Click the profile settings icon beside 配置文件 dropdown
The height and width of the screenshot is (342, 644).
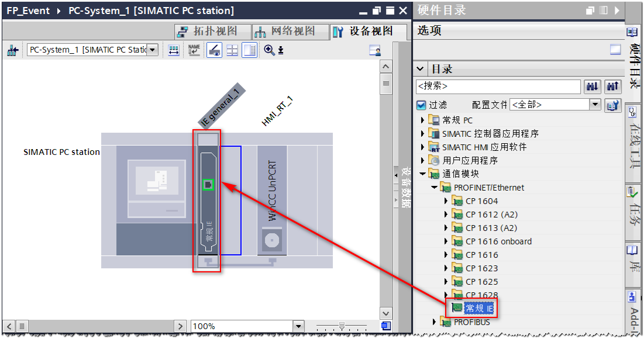click(x=612, y=105)
